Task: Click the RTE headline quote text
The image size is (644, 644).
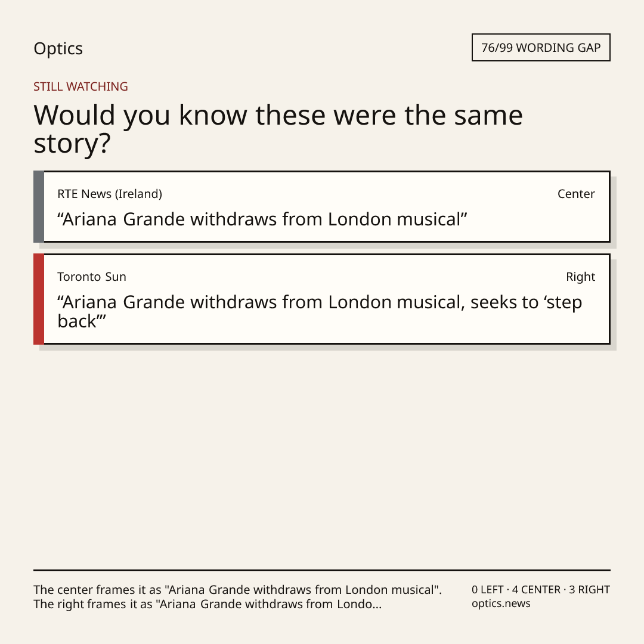Action: (x=262, y=219)
